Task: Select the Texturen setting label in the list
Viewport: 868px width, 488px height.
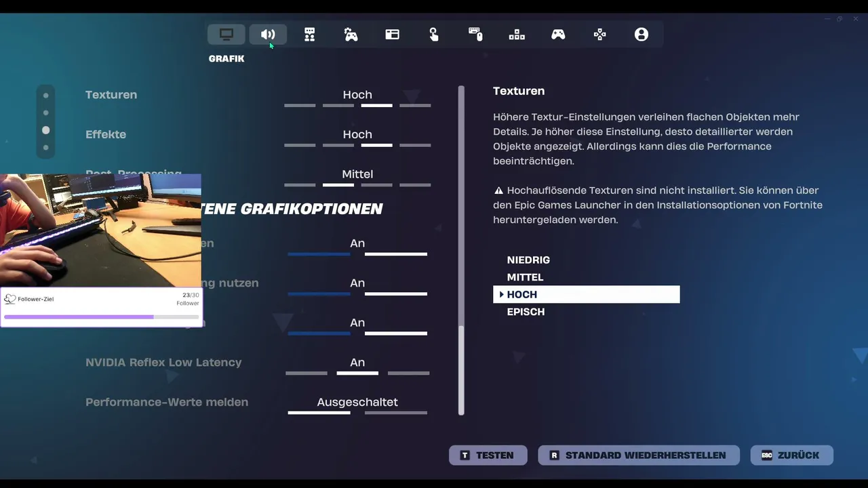Action: (111, 95)
